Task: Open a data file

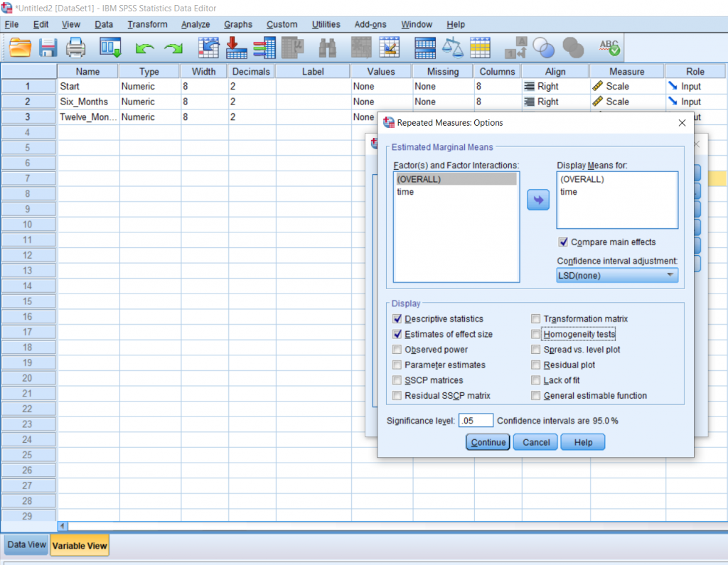Action: (x=19, y=48)
